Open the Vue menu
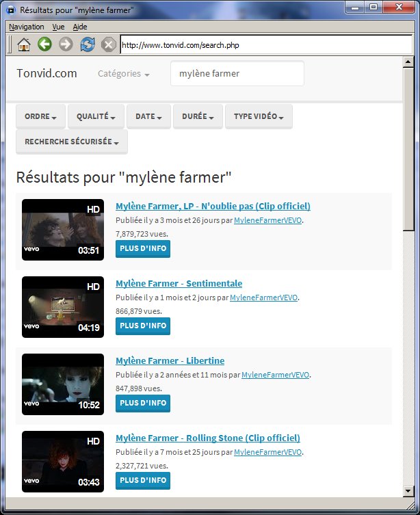 (x=58, y=27)
